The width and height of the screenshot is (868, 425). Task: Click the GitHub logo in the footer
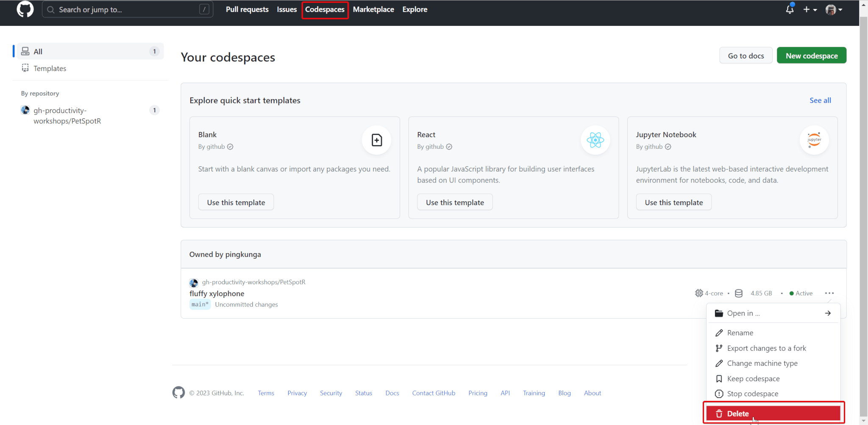[x=178, y=393]
